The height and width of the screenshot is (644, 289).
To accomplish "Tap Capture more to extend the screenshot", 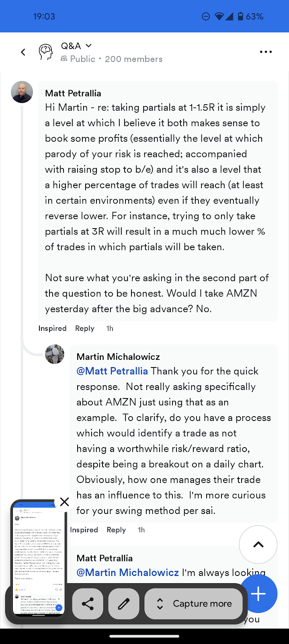I will (194, 604).
